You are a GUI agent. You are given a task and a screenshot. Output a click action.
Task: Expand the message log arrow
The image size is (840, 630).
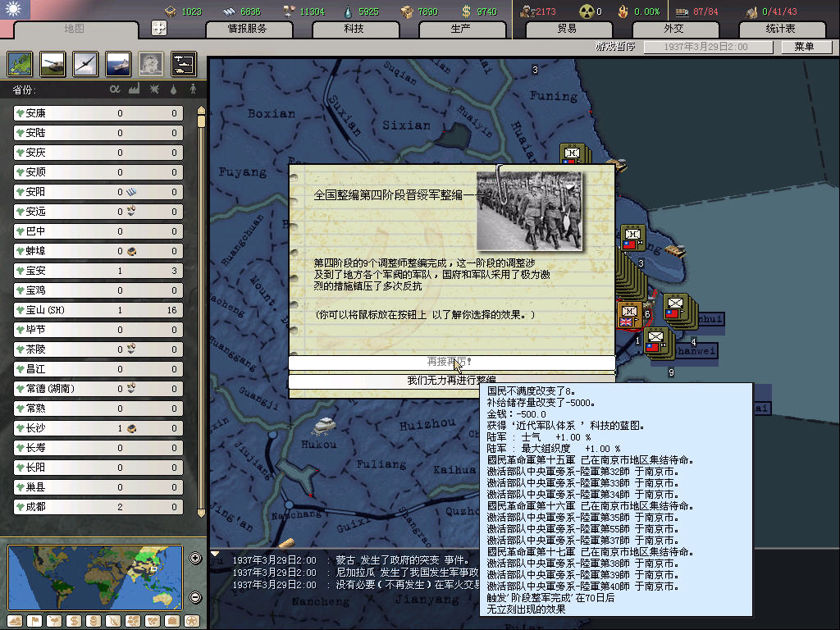pyautogui.click(x=216, y=555)
